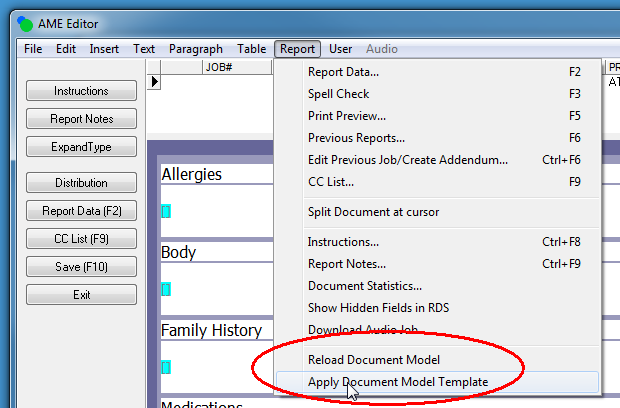Select Spell Check from Report menu
This screenshot has width=620, height=408.
[x=338, y=94]
